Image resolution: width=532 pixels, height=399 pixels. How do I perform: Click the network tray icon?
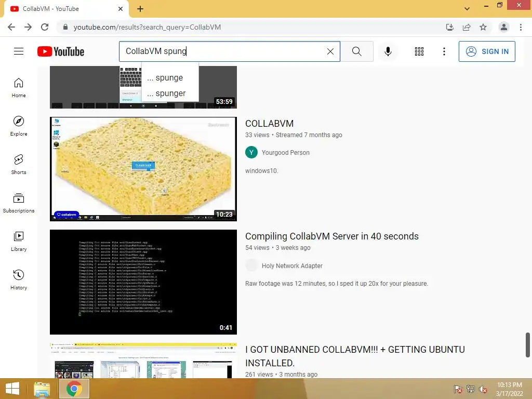coord(471,389)
